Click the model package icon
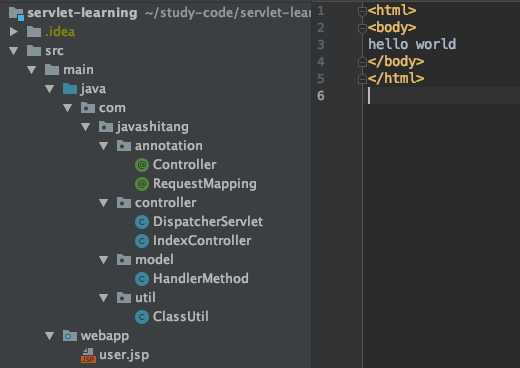 tap(124, 260)
